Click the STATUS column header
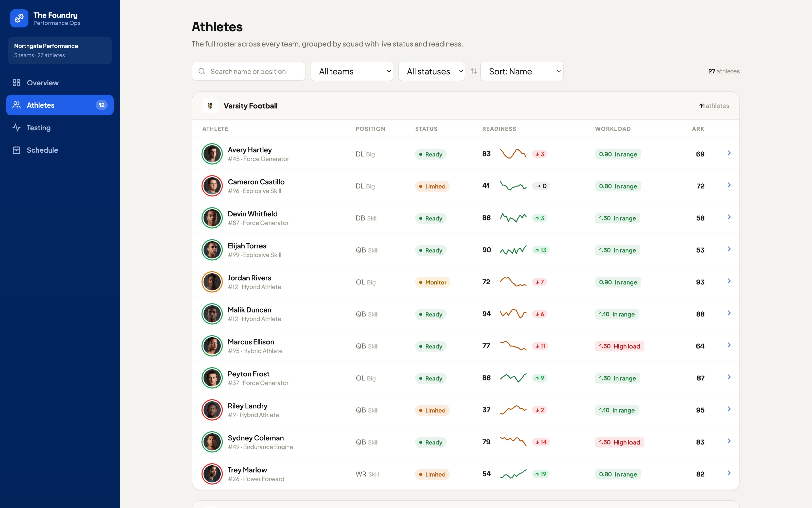The image size is (812, 508). [426, 129]
